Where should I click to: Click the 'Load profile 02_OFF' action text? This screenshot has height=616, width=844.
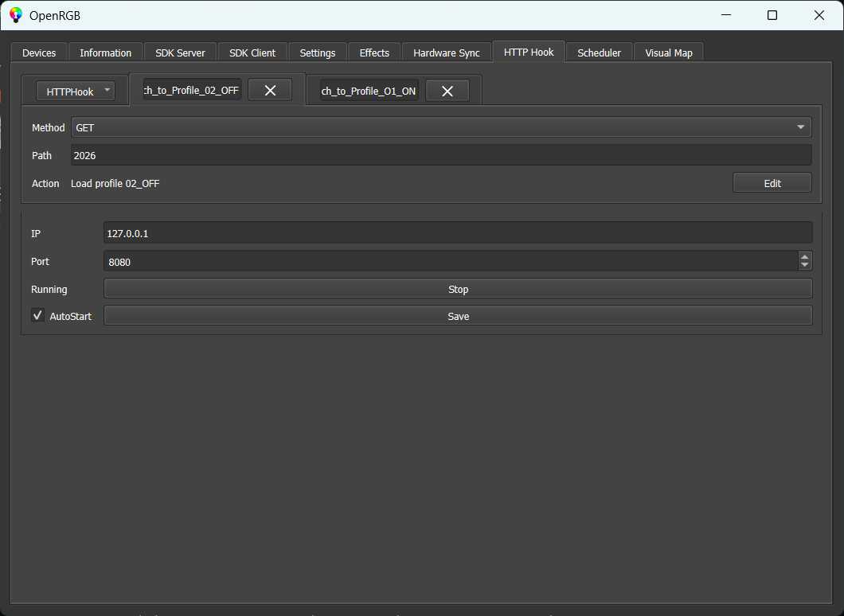click(115, 184)
